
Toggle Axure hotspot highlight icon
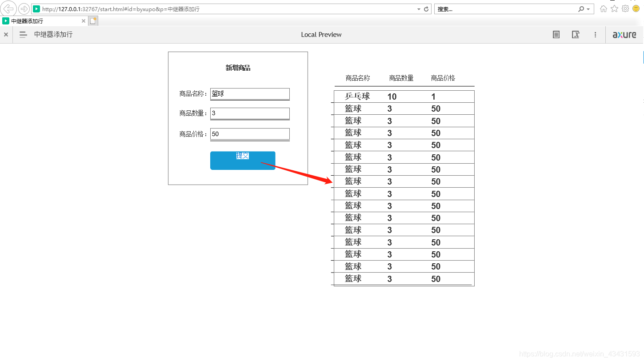pos(576,35)
